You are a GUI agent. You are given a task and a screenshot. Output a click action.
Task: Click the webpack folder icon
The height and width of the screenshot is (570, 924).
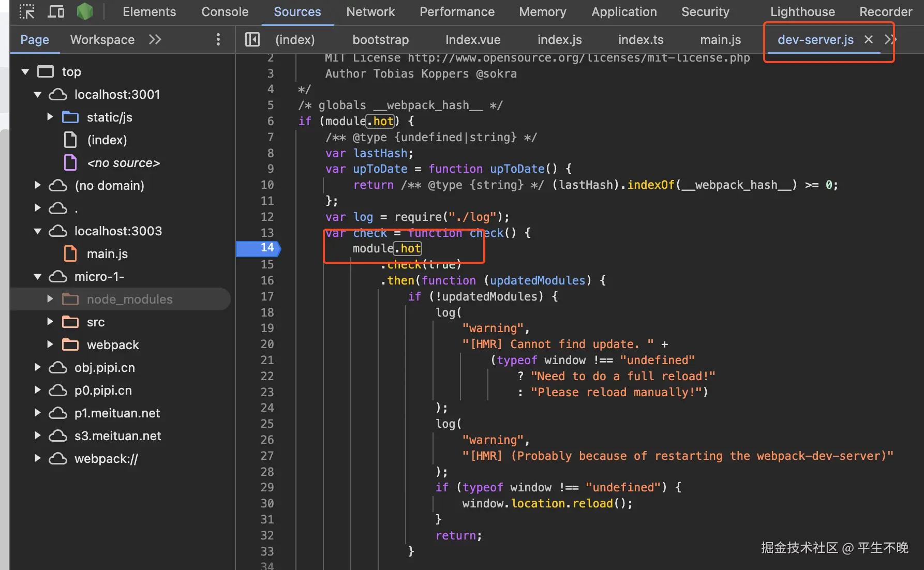(x=70, y=345)
